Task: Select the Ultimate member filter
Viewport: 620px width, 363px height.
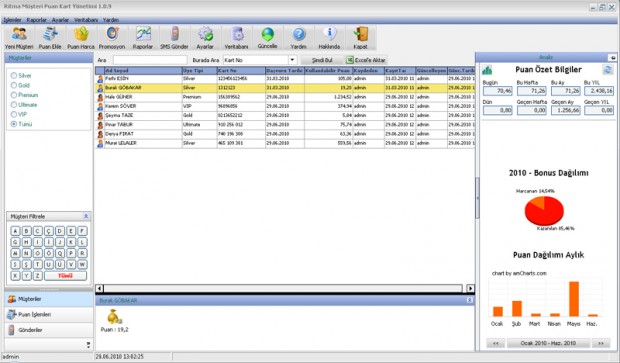Action: point(14,105)
